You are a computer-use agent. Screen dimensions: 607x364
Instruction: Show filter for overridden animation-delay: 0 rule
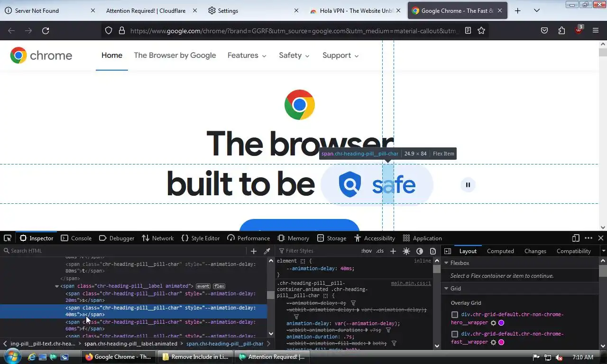coord(353,303)
